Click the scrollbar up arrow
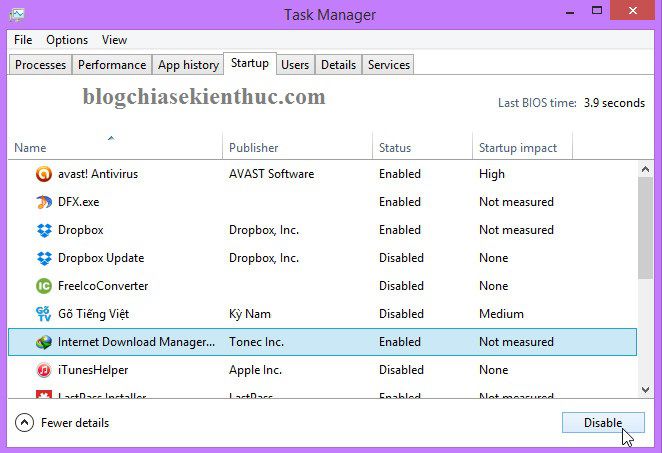This screenshot has width=662, height=453. point(645,169)
